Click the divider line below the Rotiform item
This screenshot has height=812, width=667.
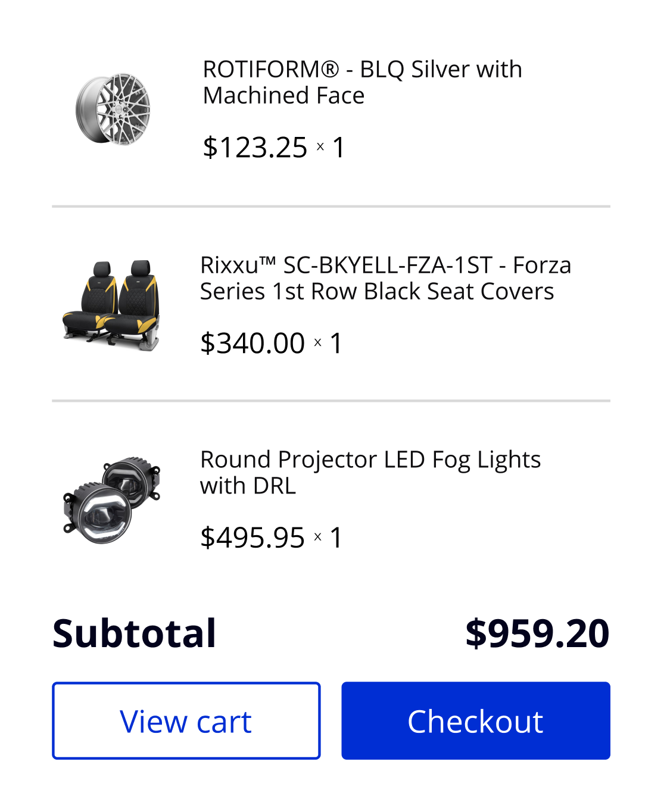331,207
